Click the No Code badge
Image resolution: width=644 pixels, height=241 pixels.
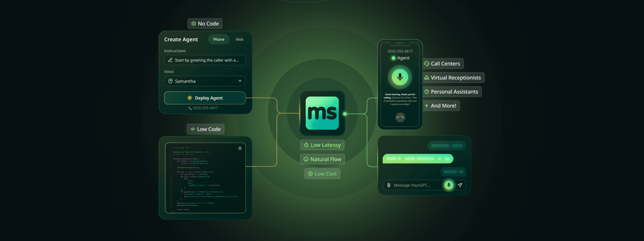[x=205, y=24]
